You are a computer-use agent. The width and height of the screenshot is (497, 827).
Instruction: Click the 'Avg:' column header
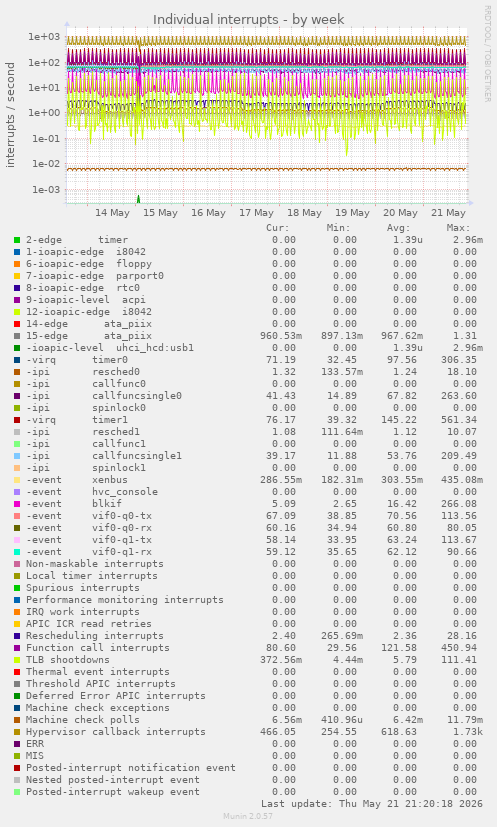[x=398, y=228]
